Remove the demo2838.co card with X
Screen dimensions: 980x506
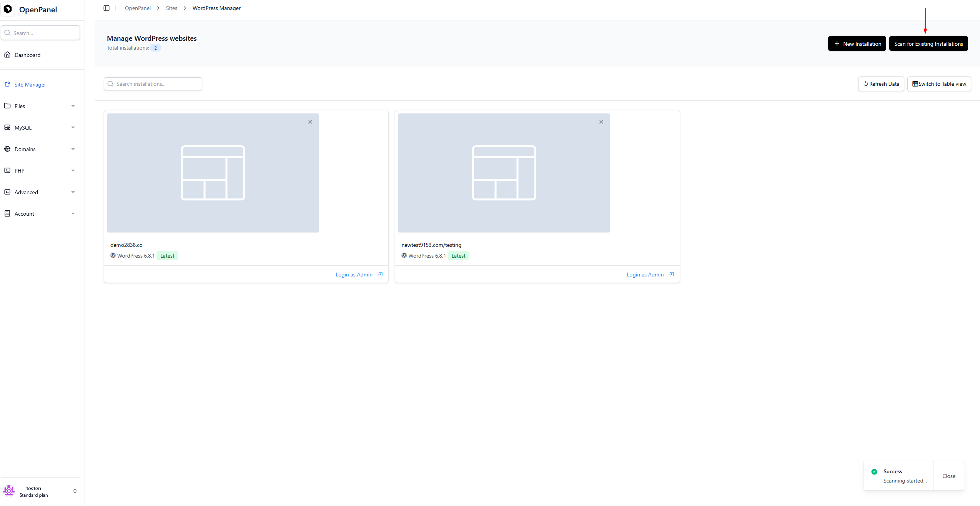coord(310,122)
